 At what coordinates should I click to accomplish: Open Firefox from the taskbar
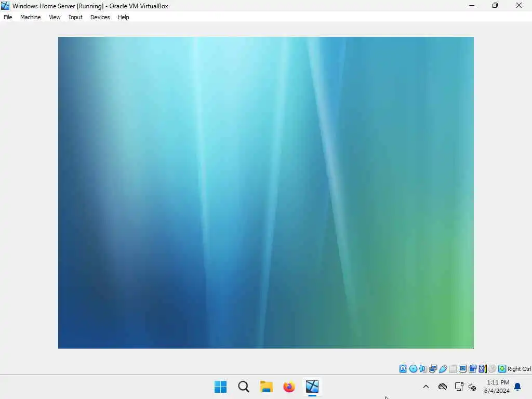pyautogui.click(x=289, y=387)
